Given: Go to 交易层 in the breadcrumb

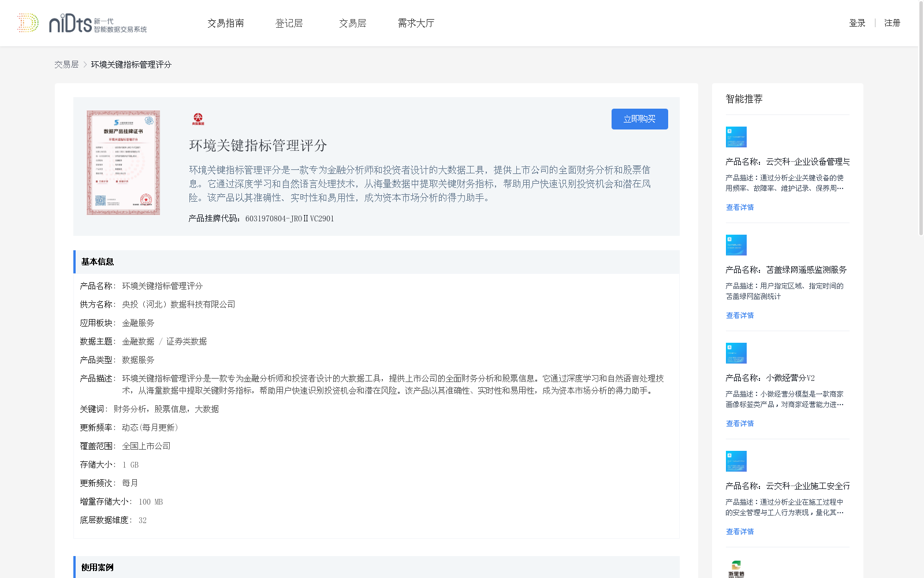Looking at the screenshot, I should coord(66,65).
